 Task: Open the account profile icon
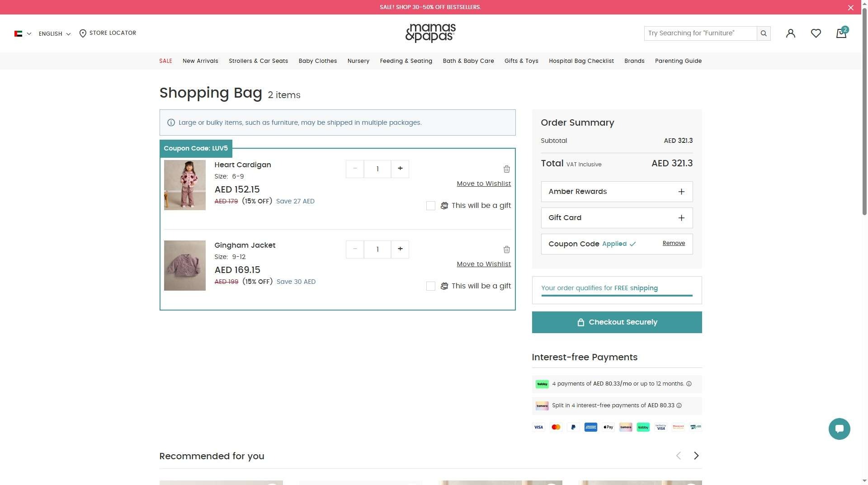pyautogui.click(x=790, y=33)
